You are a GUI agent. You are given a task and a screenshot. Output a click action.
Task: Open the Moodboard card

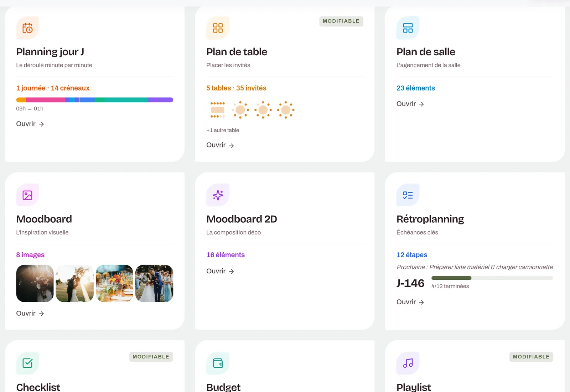30,313
